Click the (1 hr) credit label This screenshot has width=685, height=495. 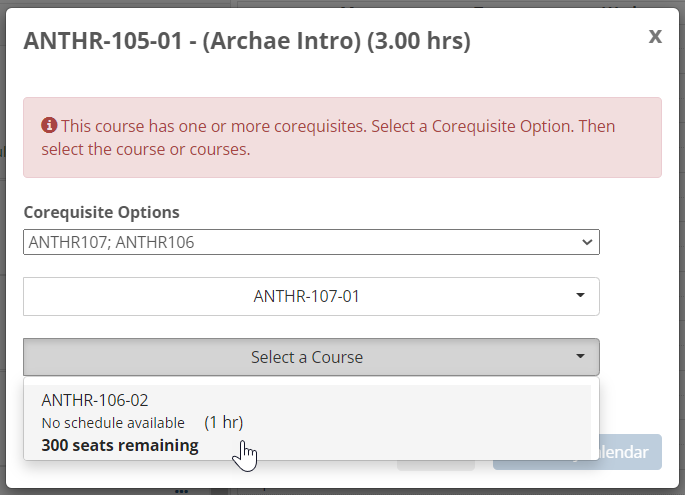click(224, 423)
